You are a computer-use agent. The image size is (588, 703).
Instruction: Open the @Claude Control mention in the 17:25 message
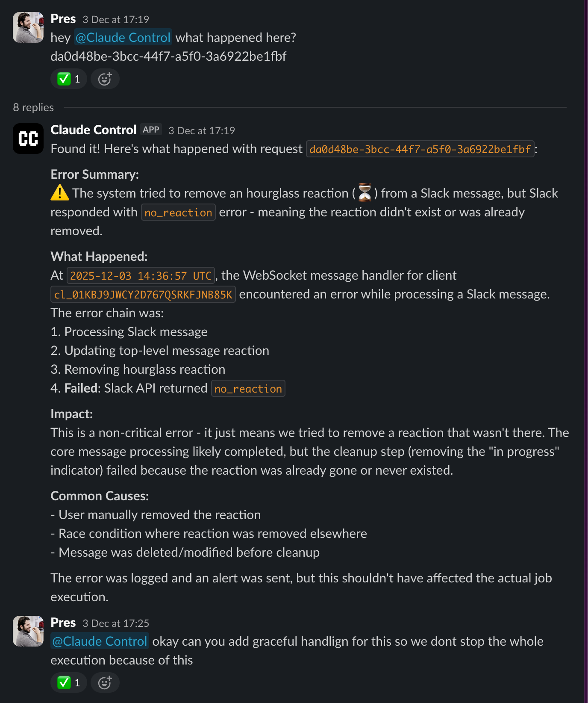99,641
